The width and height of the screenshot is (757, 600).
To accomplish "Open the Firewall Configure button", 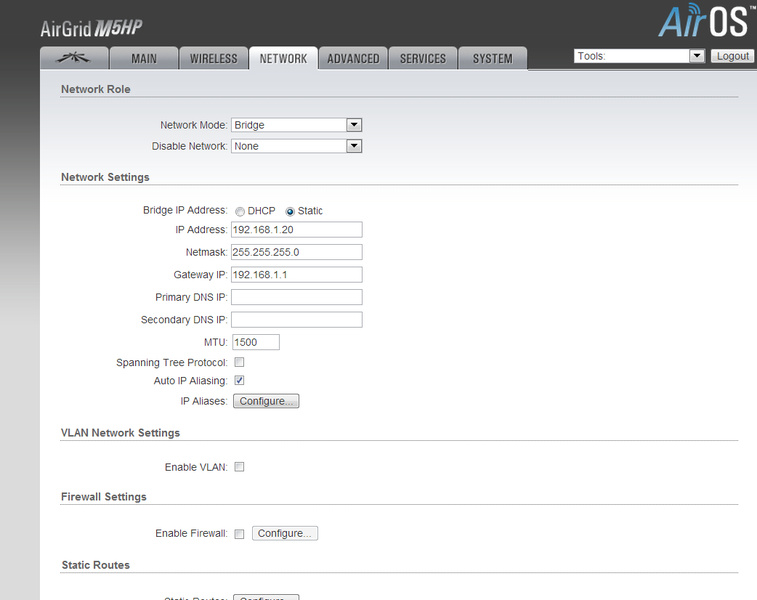I will pyautogui.click(x=285, y=533).
